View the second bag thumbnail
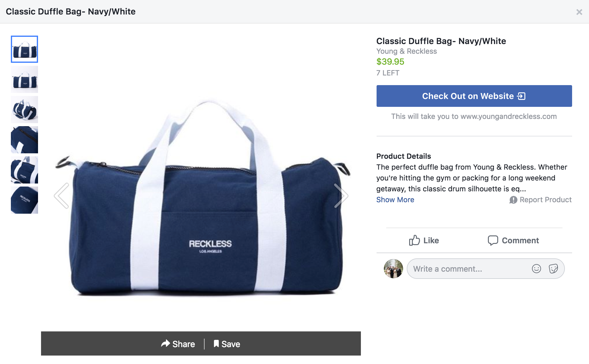 24,79
